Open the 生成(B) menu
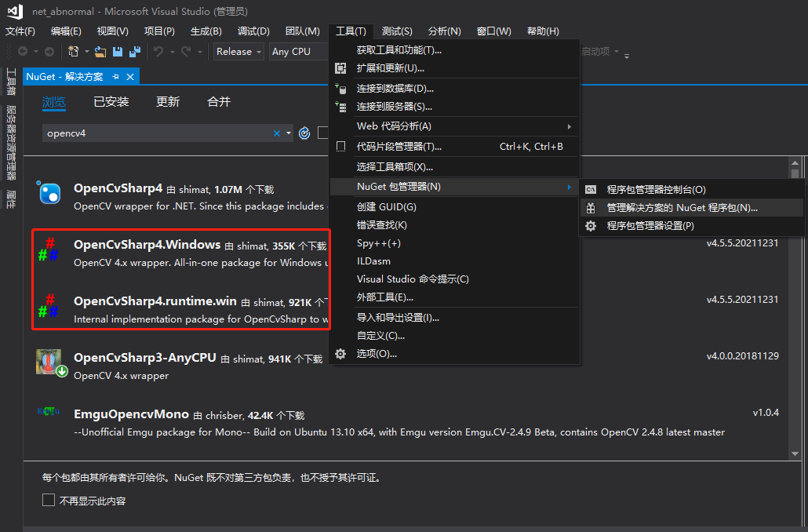Viewport: 808px width, 532px height. coord(206,31)
